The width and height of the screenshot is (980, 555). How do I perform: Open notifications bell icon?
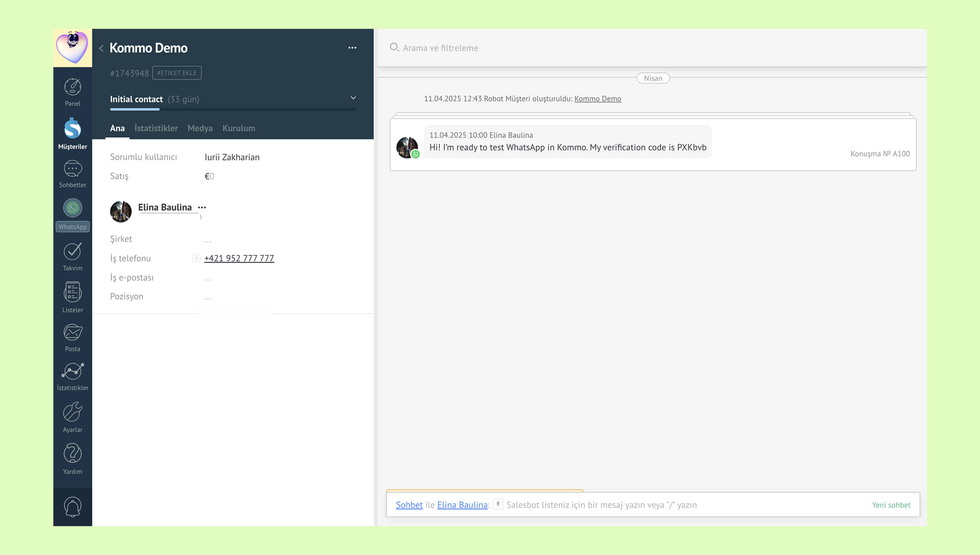72,507
